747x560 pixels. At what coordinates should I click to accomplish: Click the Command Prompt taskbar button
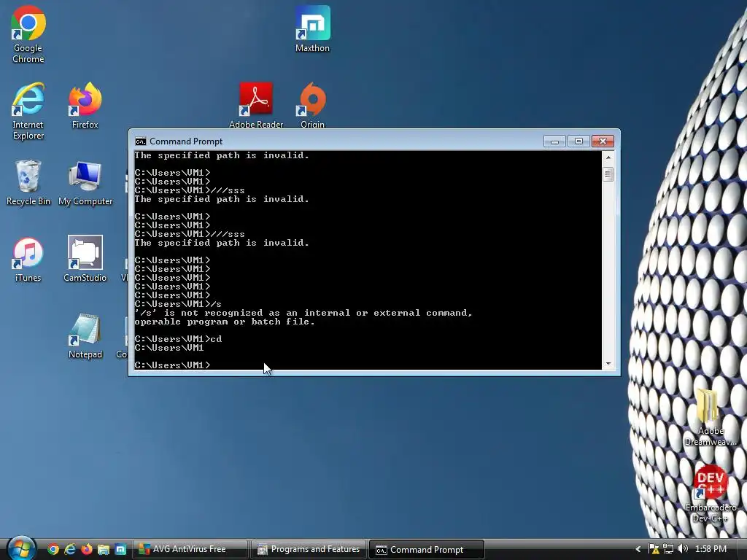pos(427,550)
